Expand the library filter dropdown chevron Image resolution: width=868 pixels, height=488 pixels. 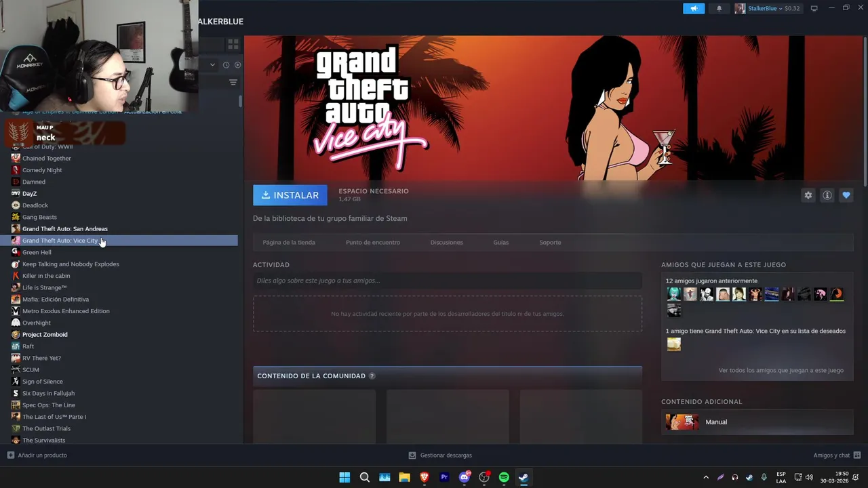click(212, 65)
